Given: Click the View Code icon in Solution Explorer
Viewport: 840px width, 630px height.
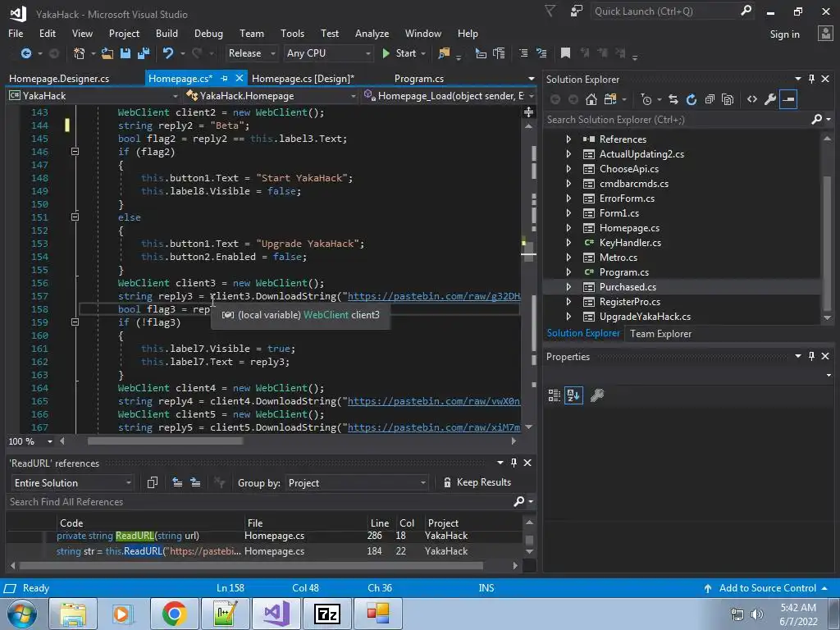Looking at the screenshot, I should pyautogui.click(x=752, y=99).
